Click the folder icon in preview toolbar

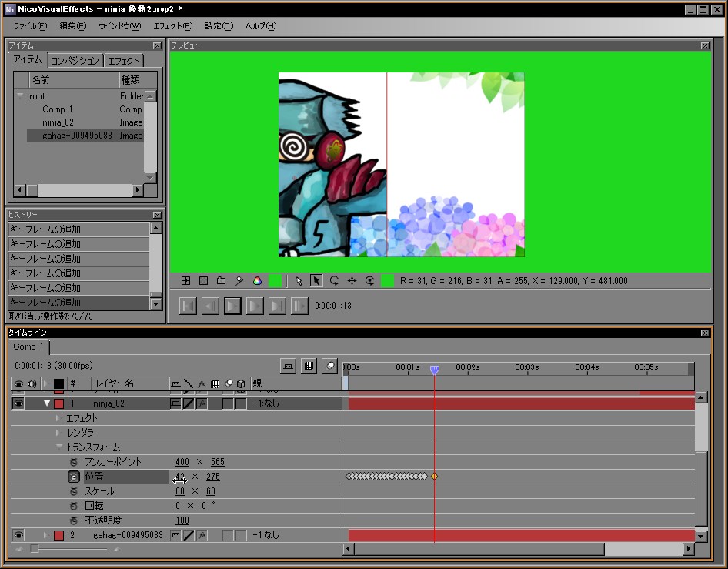point(221,281)
